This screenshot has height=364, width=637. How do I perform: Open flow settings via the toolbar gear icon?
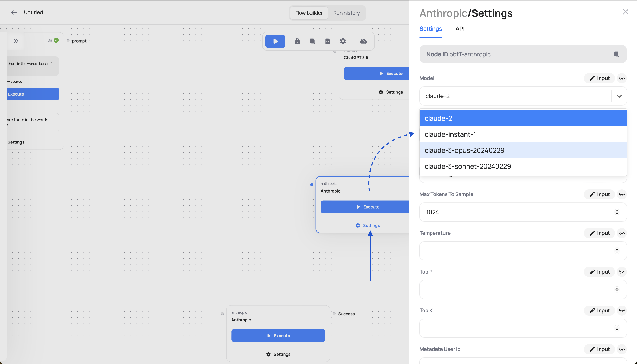point(343,41)
